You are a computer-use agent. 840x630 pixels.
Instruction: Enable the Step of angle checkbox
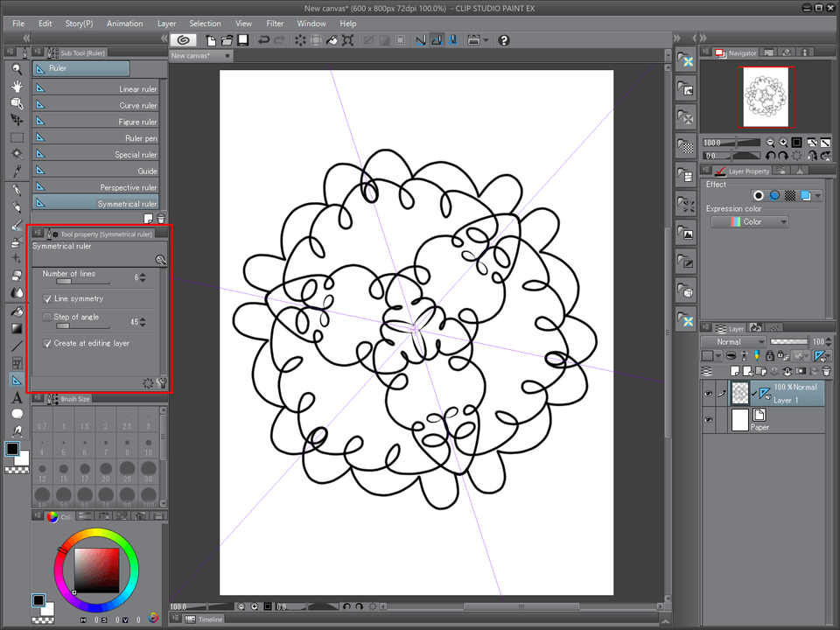tap(47, 317)
